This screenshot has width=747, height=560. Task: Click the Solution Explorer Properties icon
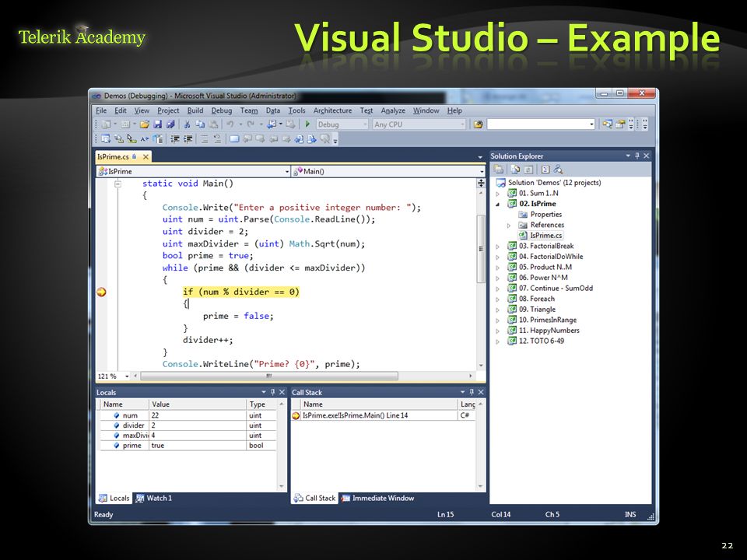499,170
